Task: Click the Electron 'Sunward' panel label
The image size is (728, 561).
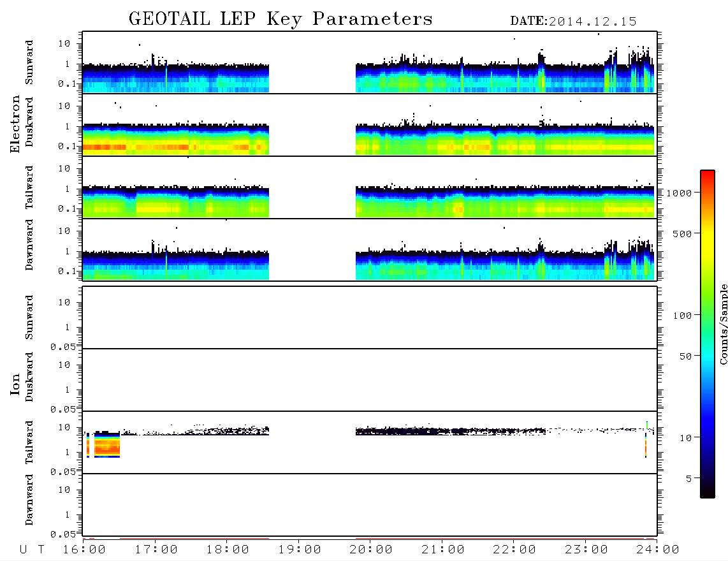Action: coord(29,62)
